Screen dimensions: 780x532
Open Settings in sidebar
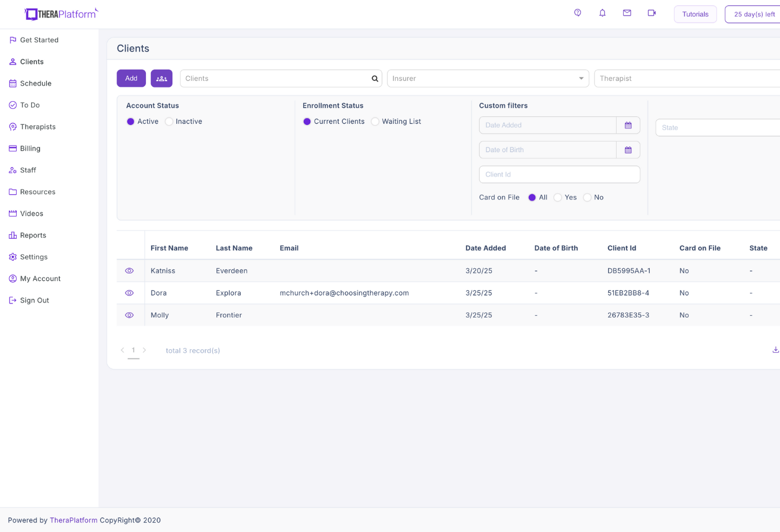tap(28, 257)
